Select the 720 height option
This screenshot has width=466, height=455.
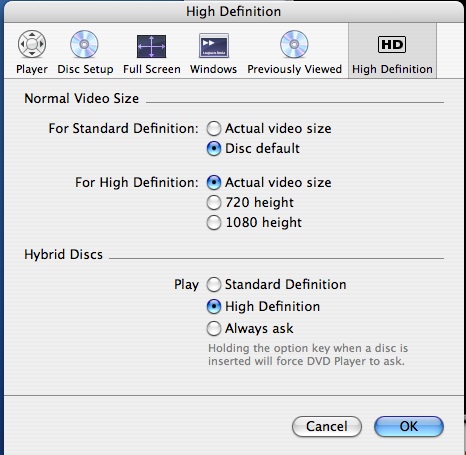click(x=214, y=202)
